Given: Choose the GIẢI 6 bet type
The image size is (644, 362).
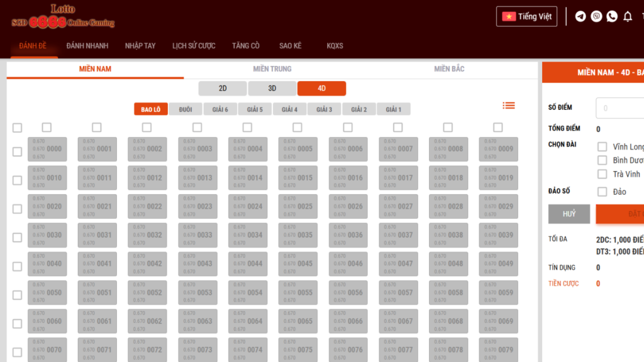Looking at the screenshot, I should pos(219,109).
